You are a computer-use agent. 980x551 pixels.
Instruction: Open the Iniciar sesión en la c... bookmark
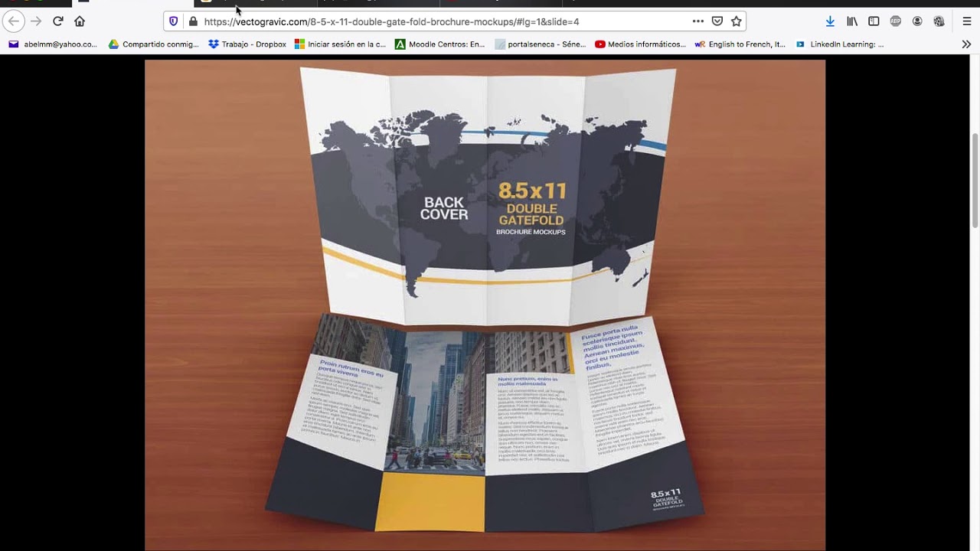341,44
